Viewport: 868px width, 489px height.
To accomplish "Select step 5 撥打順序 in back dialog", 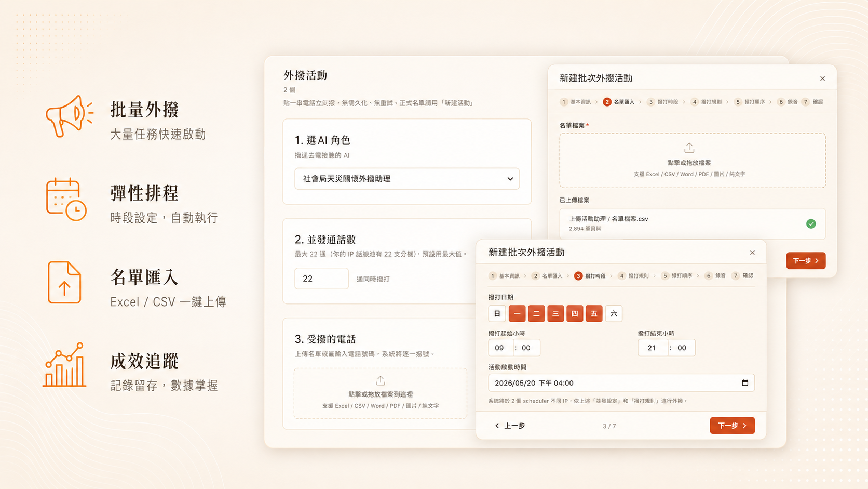I will click(x=750, y=102).
